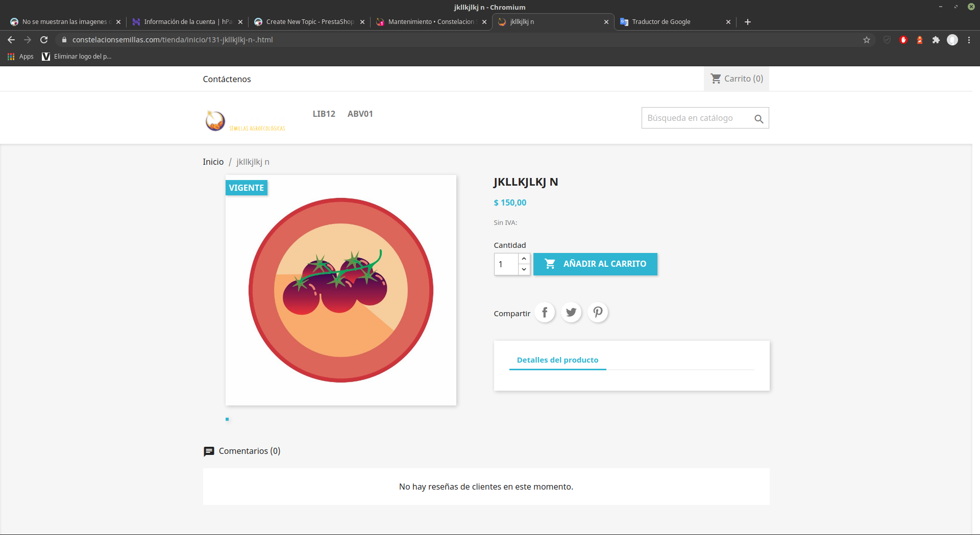The image size is (980, 535).
Task: Share product on Twitter
Action: (x=571, y=312)
